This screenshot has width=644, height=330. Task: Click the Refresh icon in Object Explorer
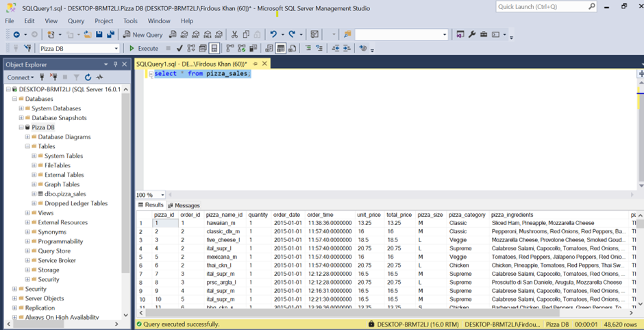(88, 77)
